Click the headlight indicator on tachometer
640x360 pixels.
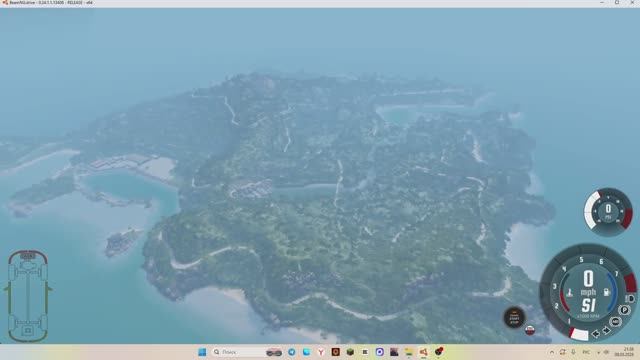pos(630,299)
